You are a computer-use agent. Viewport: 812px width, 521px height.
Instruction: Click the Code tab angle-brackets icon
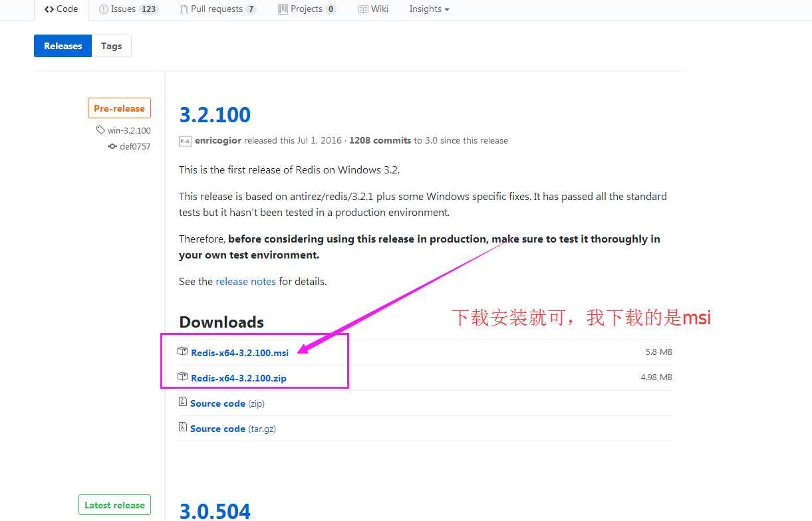click(x=49, y=9)
